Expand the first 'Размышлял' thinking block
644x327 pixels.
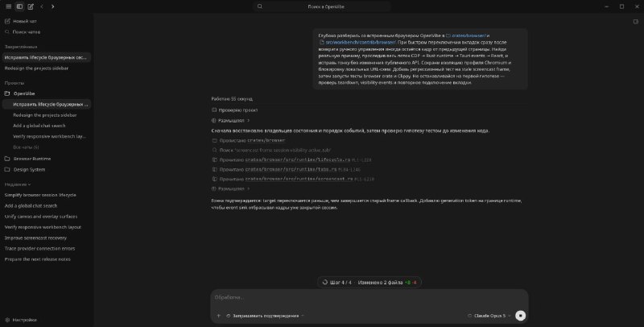(x=231, y=120)
